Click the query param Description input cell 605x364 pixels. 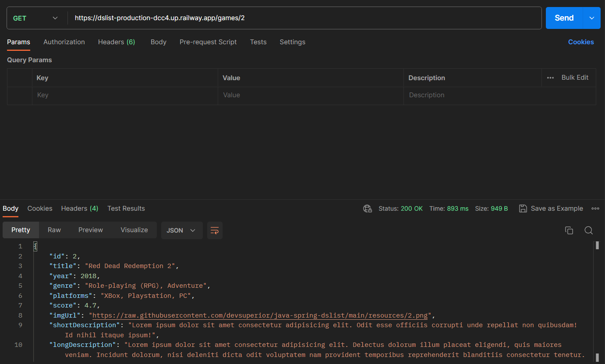pyautogui.click(x=500, y=95)
